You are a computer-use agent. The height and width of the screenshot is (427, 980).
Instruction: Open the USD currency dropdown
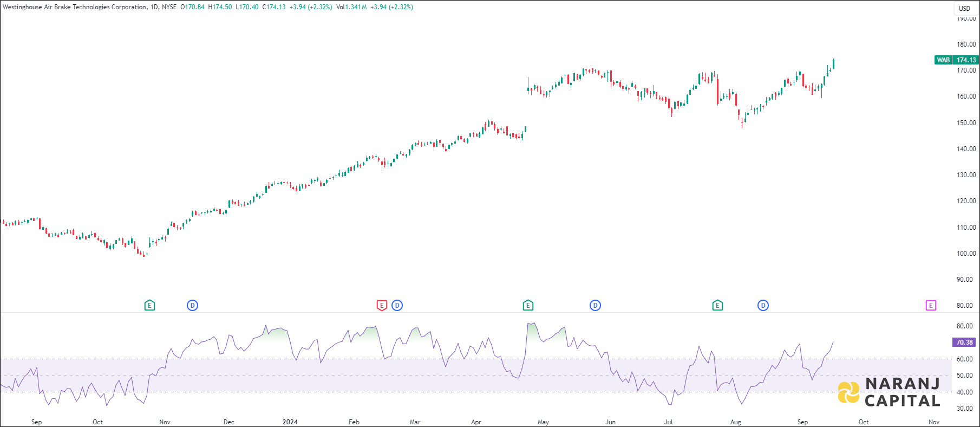[964, 8]
